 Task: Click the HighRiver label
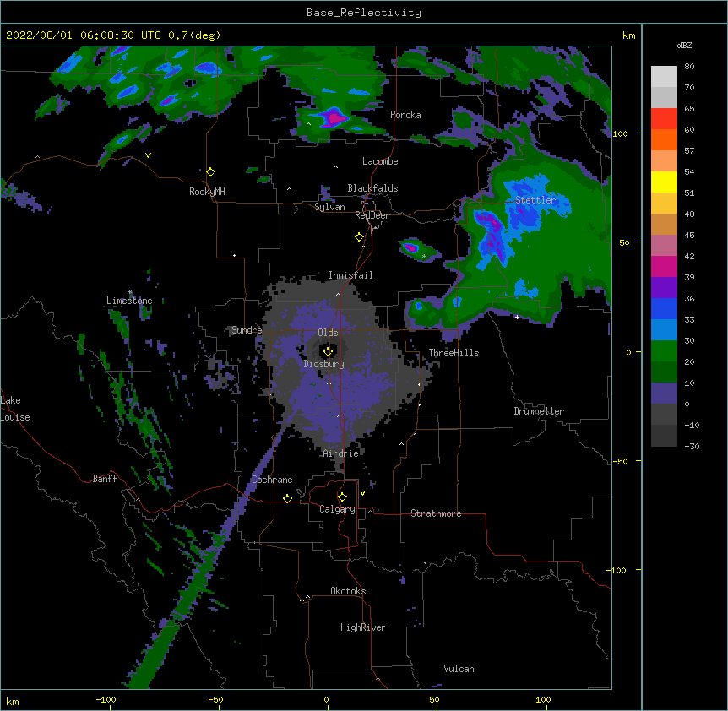[363, 627]
